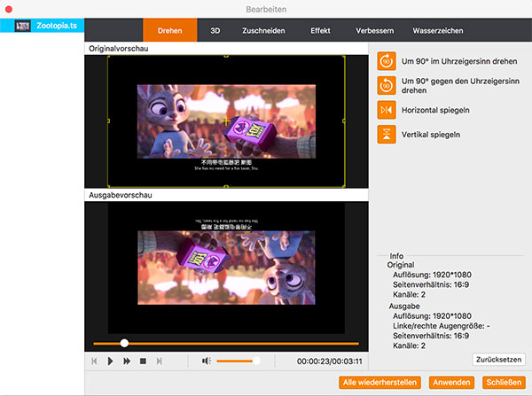The image size is (532, 396).
Task: Click the 'Ausgabevorschau' heading
Action: pyautogui.click(x=121, y=195)
